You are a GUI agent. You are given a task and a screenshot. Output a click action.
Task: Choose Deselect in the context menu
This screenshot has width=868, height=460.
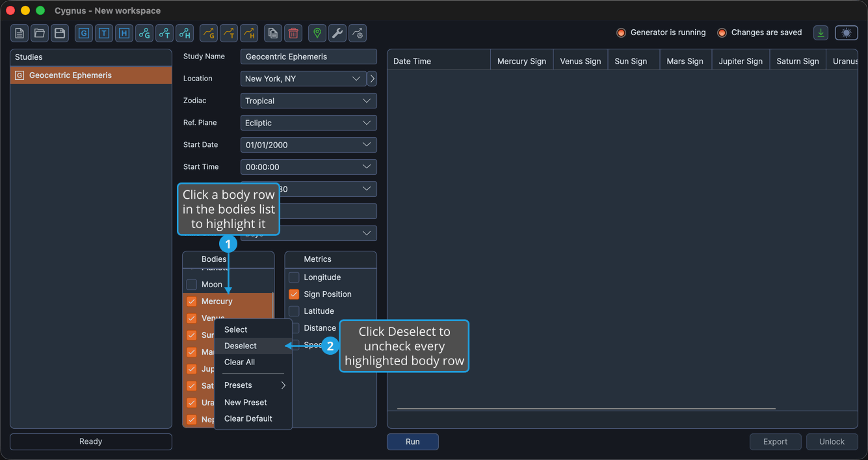click(254, 346)
